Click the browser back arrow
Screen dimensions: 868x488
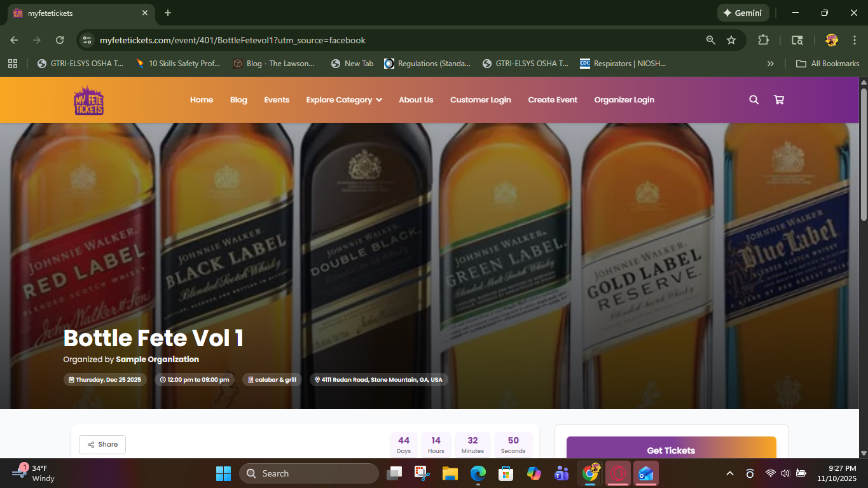[14, 40]
